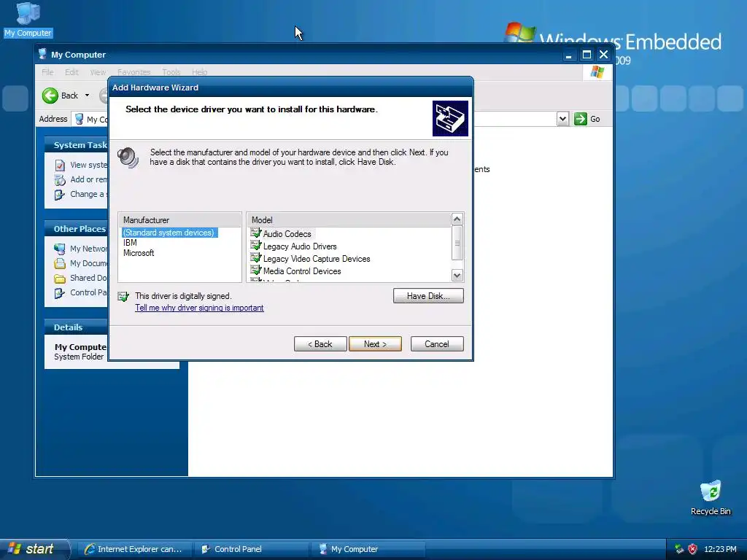
Task: Click Recycle Bin desktop icon
Action: [711, 498]
